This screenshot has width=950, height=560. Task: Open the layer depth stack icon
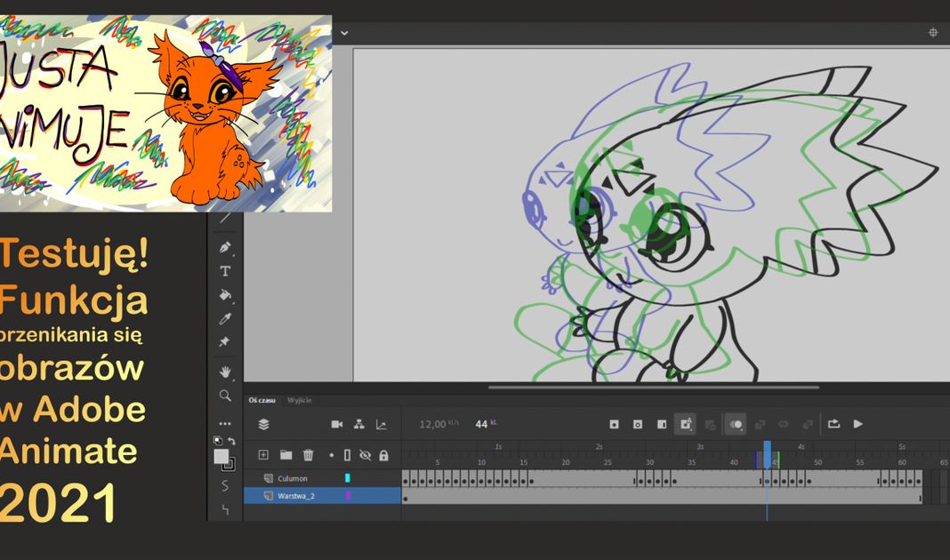pos(263,424)
